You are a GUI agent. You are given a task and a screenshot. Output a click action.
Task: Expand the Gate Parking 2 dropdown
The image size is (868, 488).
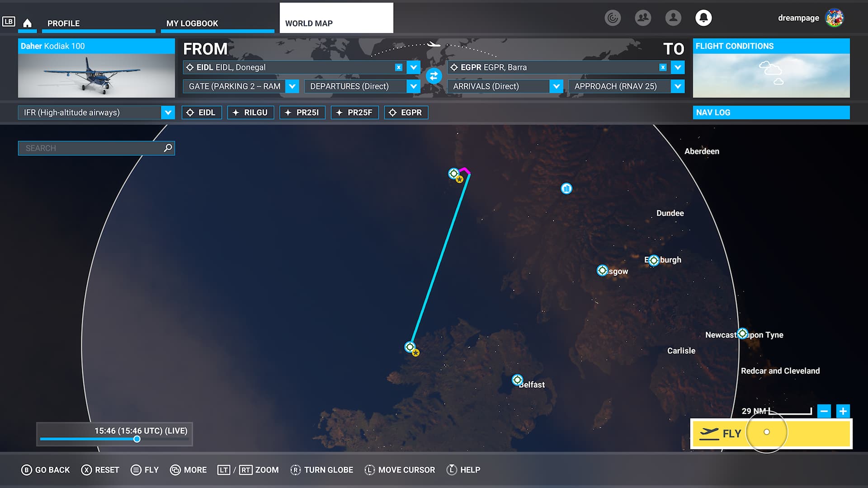(292, 86)
